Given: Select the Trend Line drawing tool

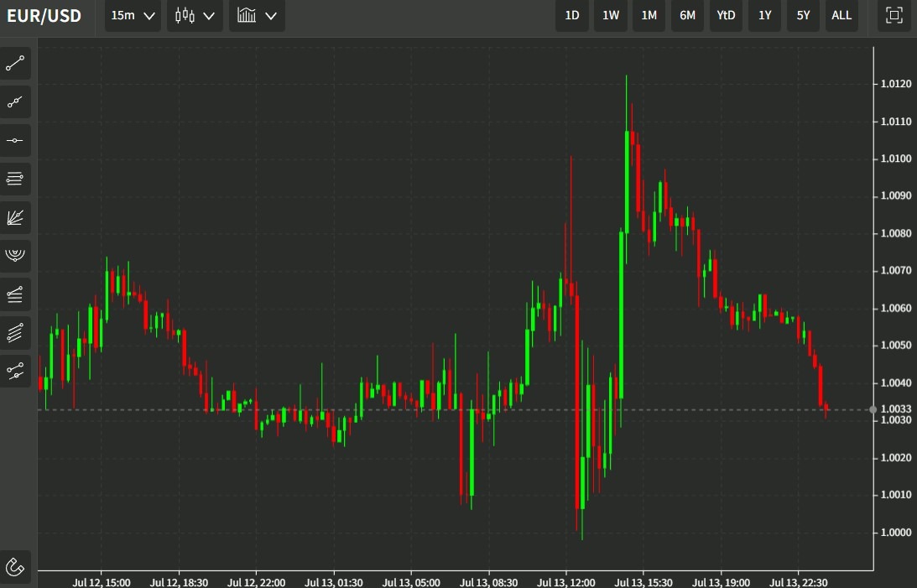Looking at the screenshot, I should 15,63.
